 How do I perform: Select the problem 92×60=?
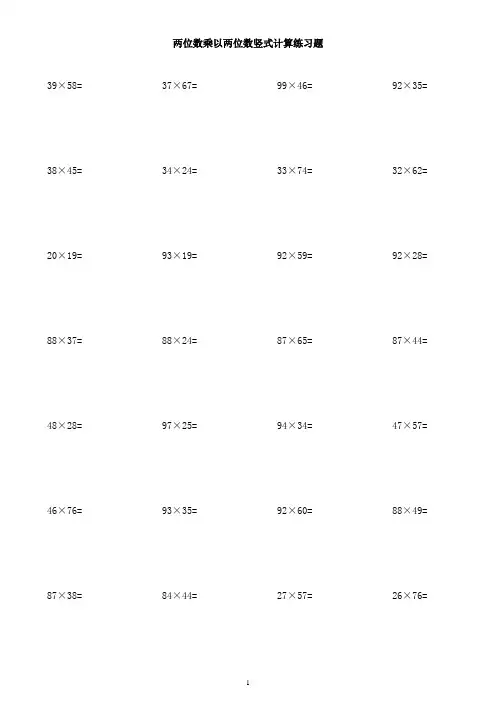(295, 511)
